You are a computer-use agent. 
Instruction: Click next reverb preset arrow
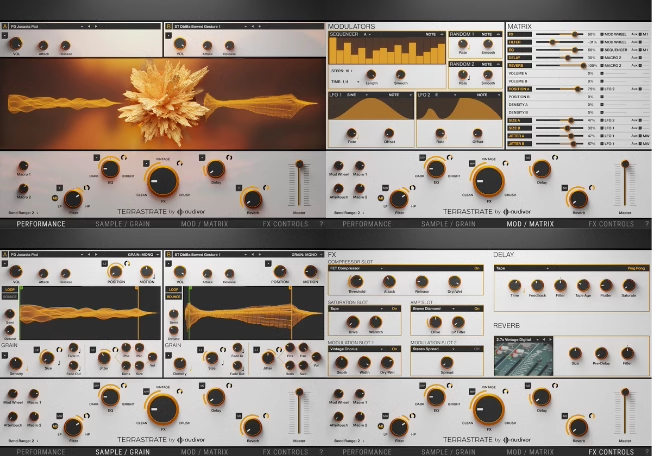[x=550, y=340]
